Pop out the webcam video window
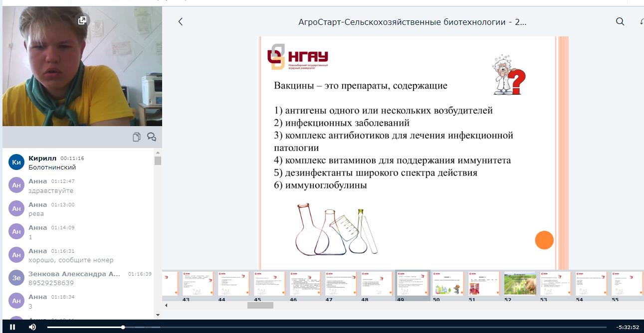Image resolution: width=644 pixels, height=333 pixels. point(82,20)
